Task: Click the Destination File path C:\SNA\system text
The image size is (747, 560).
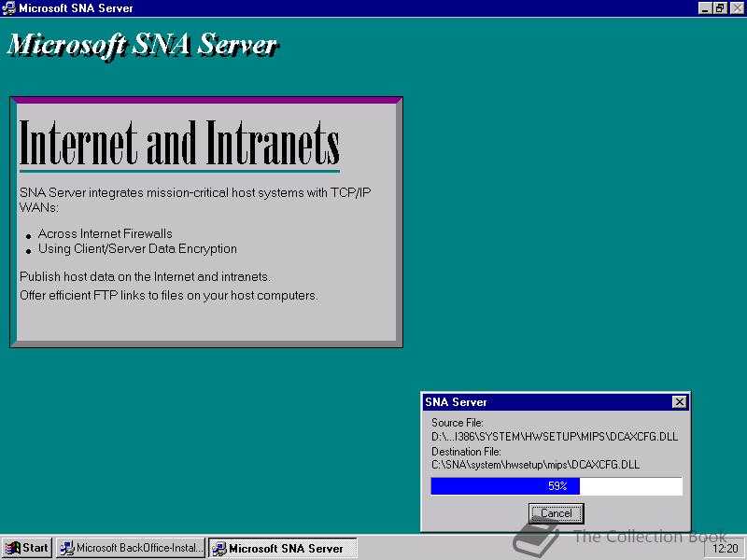Action: click(535, 464)
